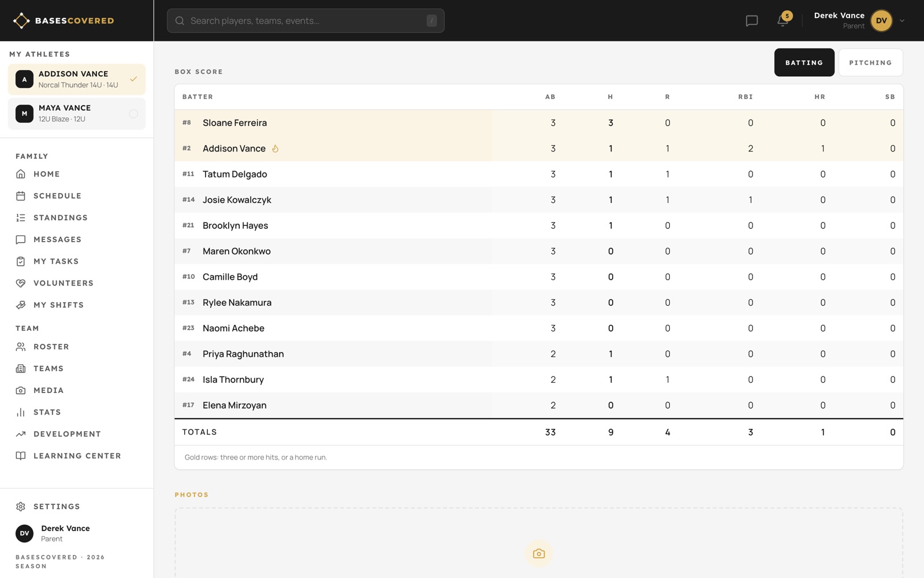
Task: Click the Teams building icon
Action: pyautogui.click(x=21, y=369)
